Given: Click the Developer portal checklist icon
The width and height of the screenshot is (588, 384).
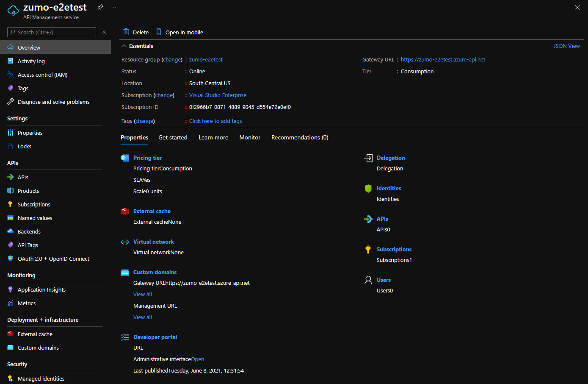Looking at the screenshot, I should tap(125, 337).
